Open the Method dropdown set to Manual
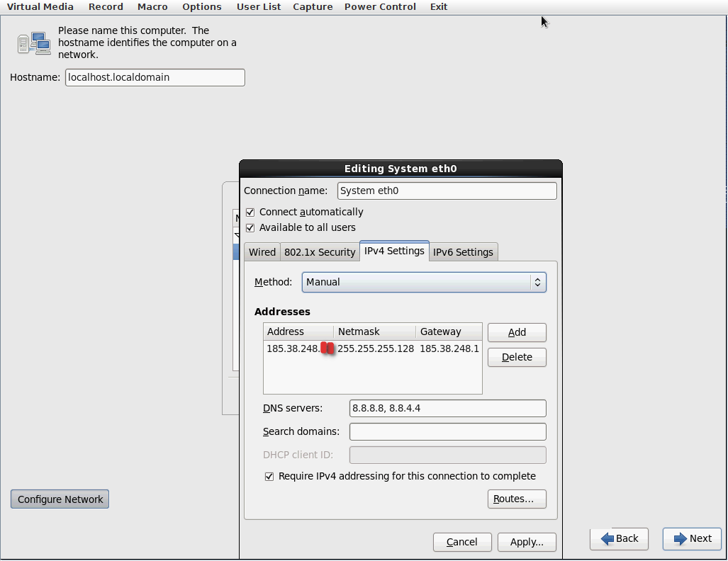728x561 pixels. pyautogui.click(x=424, y=282)
